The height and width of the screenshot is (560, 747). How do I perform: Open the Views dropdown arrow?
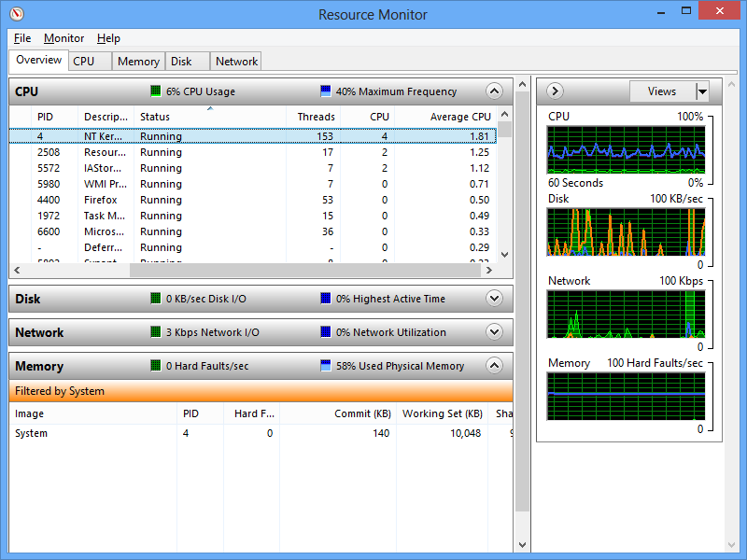(702, 91)
